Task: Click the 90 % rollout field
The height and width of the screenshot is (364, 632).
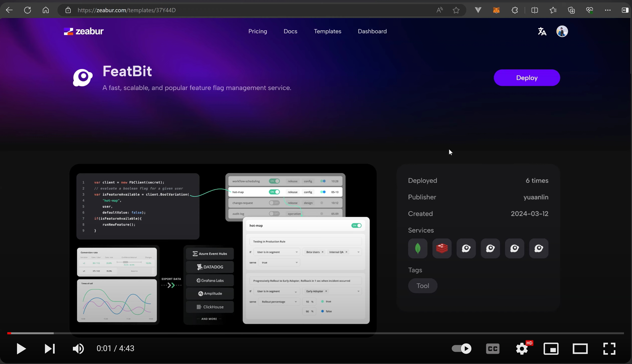Action: [309, 311]
